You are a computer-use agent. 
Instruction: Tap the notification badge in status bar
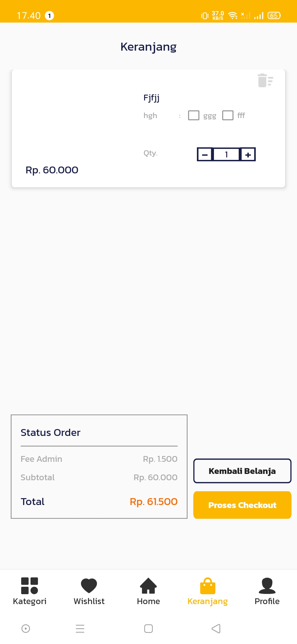pos(50,16)
